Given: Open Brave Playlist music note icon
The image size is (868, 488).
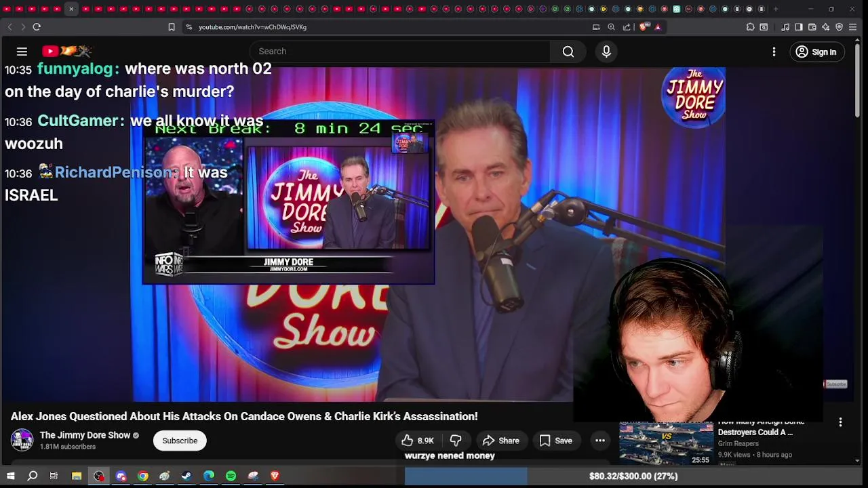Looking at the screenshot, I should [785, 27].
